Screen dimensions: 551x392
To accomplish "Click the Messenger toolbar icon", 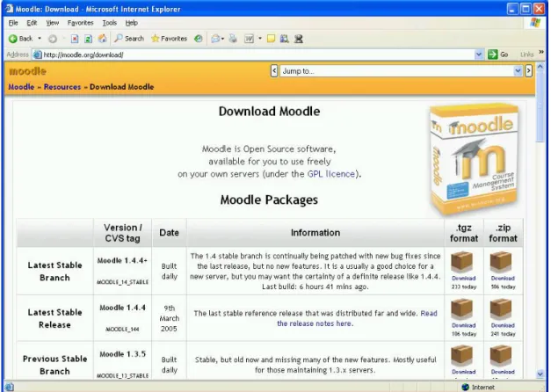I will [298, 39].
